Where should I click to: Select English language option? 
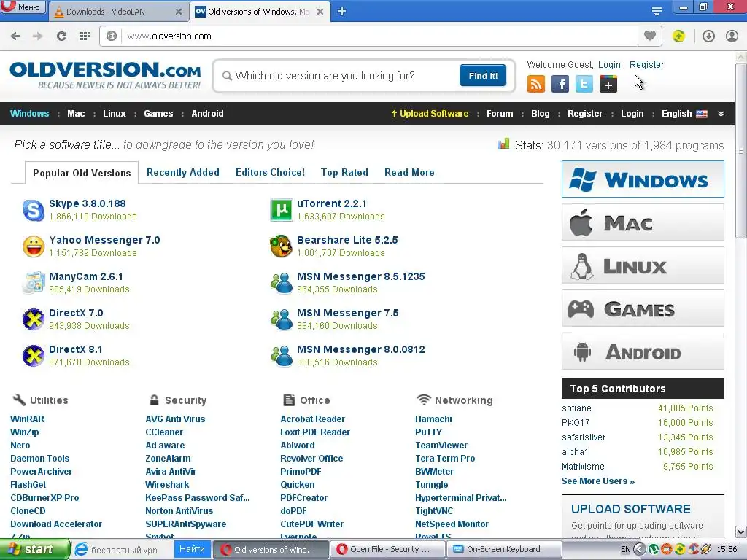pyautogui.click(x=684, y=114)
